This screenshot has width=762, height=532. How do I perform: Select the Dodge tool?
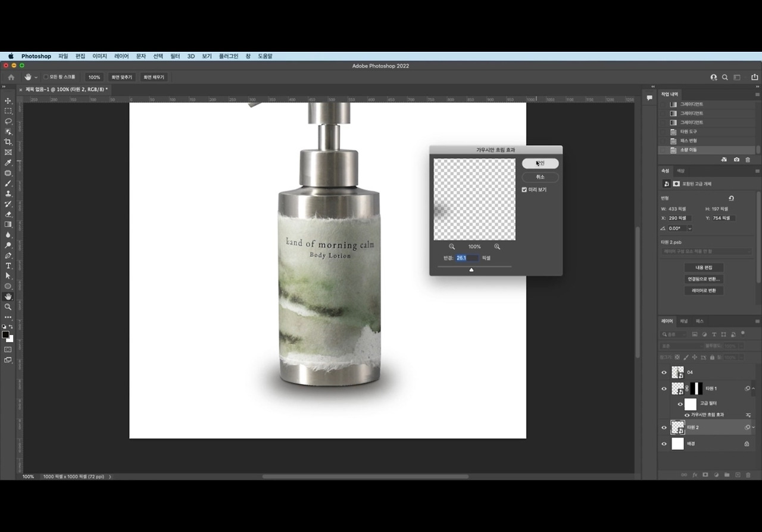click(8, 245)
